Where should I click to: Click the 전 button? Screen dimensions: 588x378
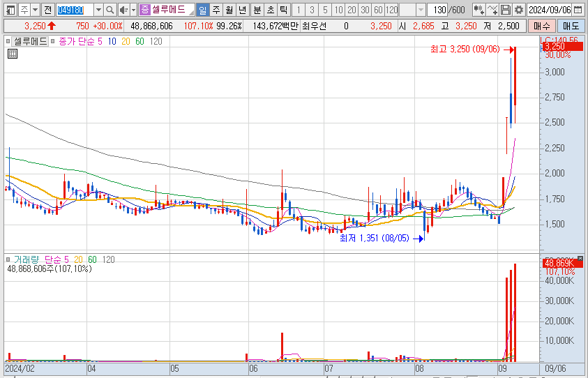point(47,10)
